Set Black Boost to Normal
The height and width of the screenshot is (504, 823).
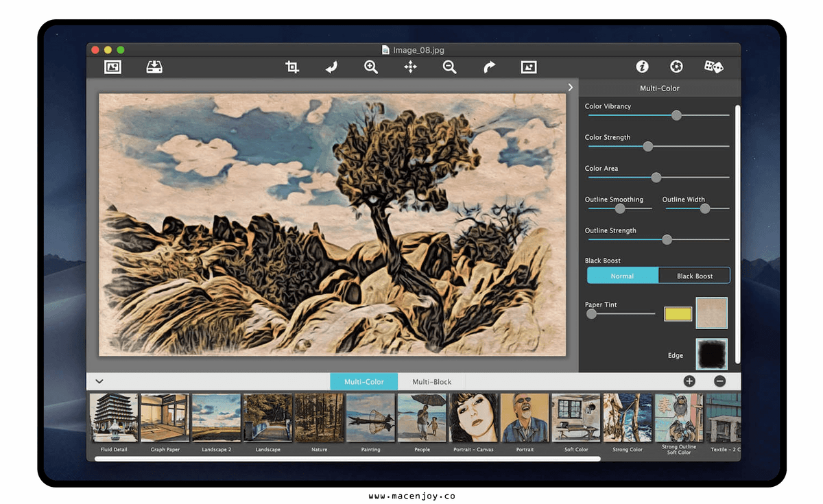(x=623, y=276)
